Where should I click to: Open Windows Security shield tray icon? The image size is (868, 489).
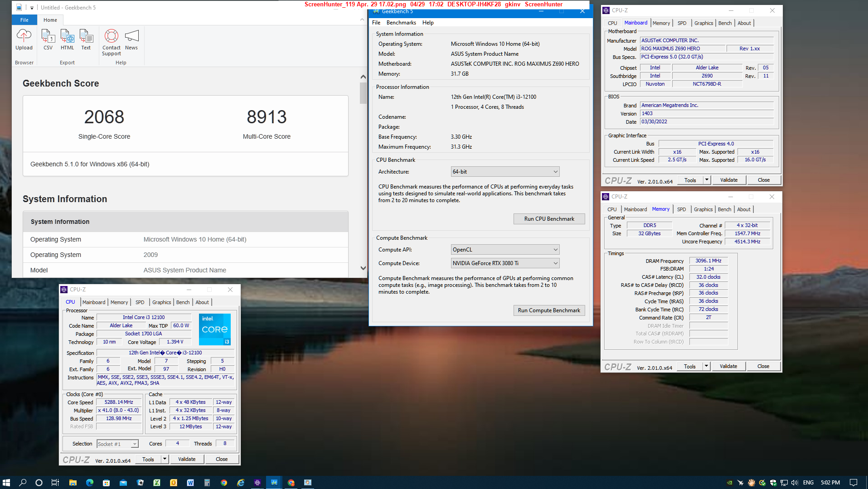coord(773,483)
